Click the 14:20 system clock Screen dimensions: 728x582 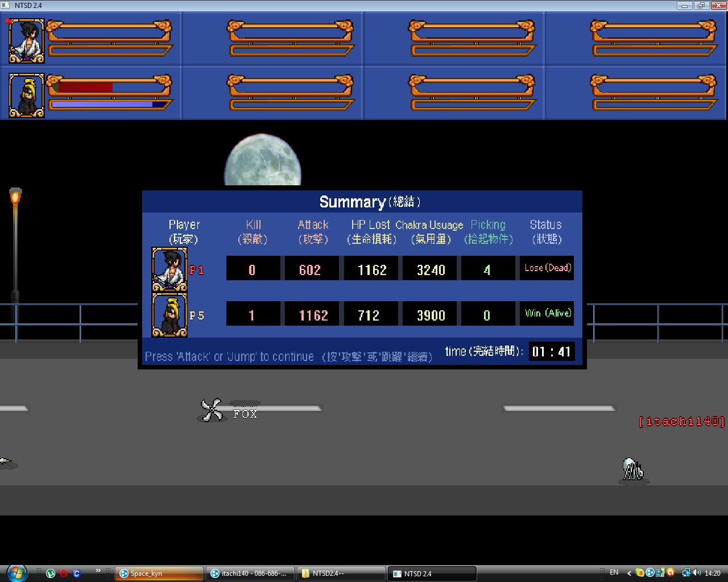[712, 573]
